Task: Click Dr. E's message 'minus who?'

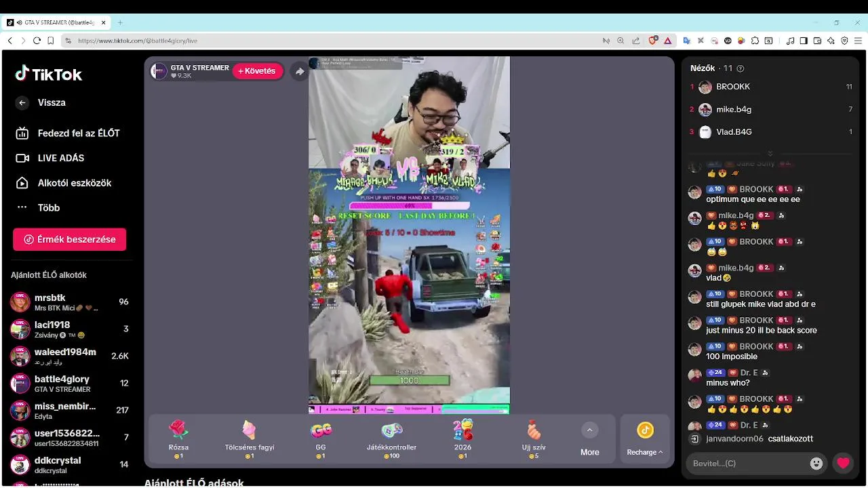Action: (728, 383)
